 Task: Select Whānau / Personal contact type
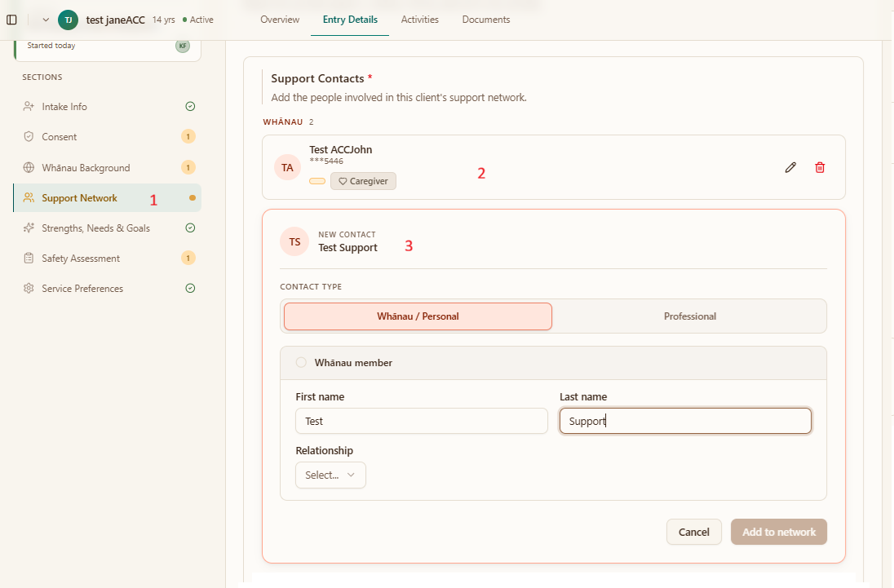pyautogui.click(x=418, y=316)
